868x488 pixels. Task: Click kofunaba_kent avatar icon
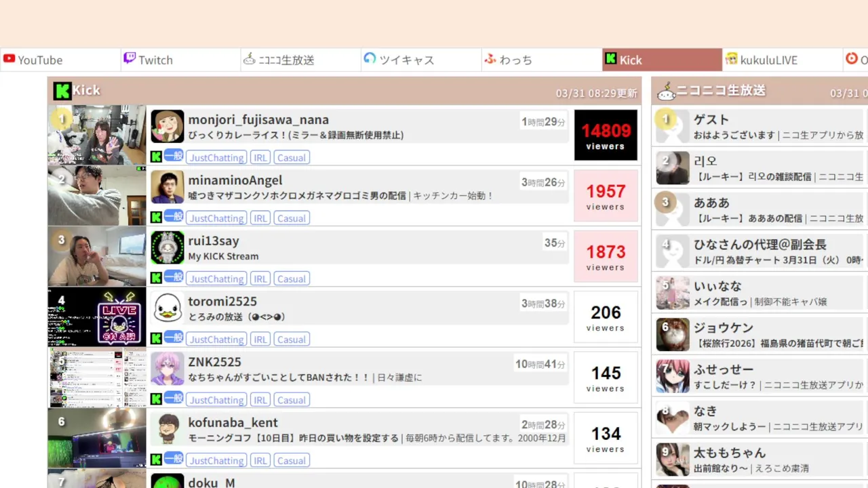coord(167,429)
